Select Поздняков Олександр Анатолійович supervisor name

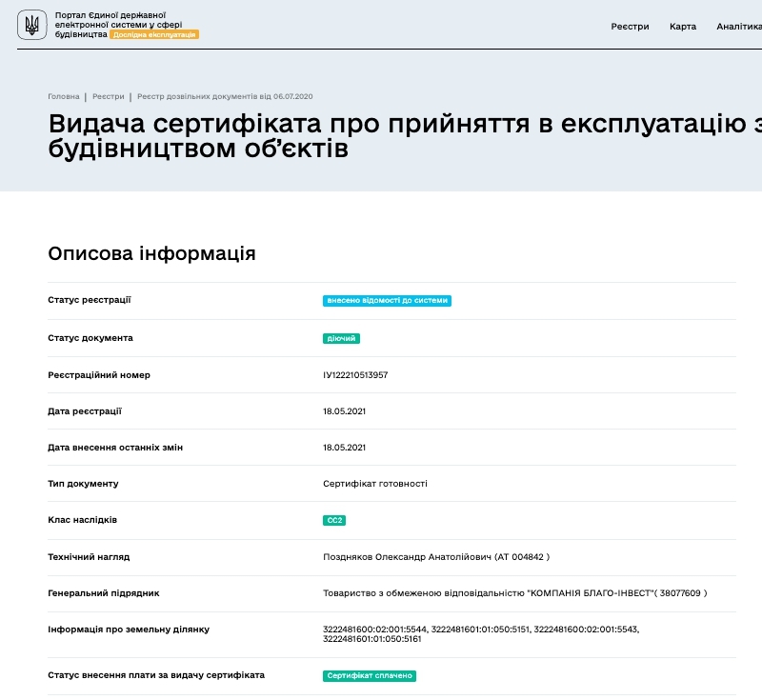pos(408,557)
